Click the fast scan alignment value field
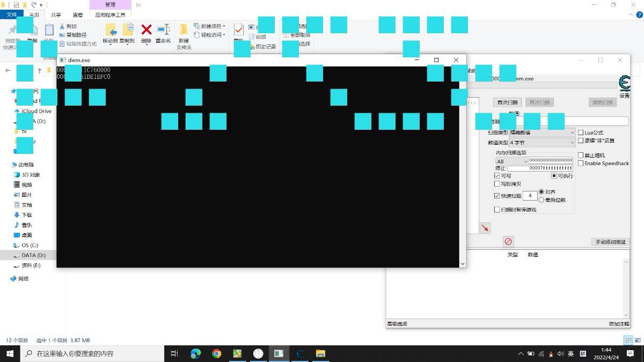This screenshot has height=362, width=644. (x=530, y=196)
